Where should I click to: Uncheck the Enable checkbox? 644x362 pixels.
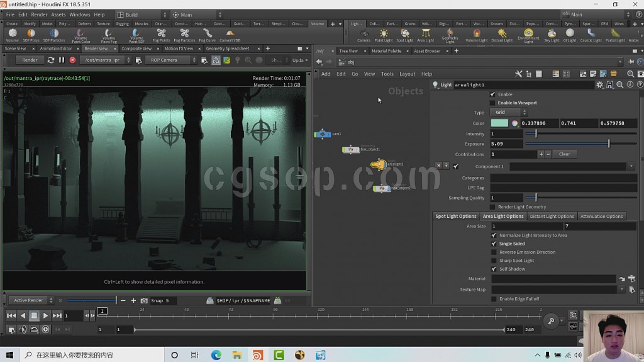pyautogui.click(x=492, y=94)
